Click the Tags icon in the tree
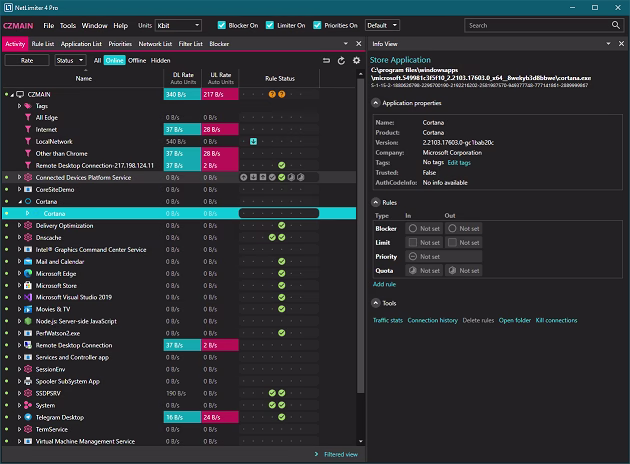This screenshot has height=464, width=630. 28,106
